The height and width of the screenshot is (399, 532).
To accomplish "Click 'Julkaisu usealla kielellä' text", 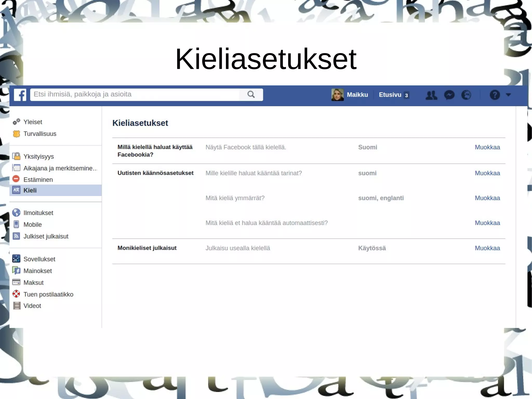I will pos(238,248).
